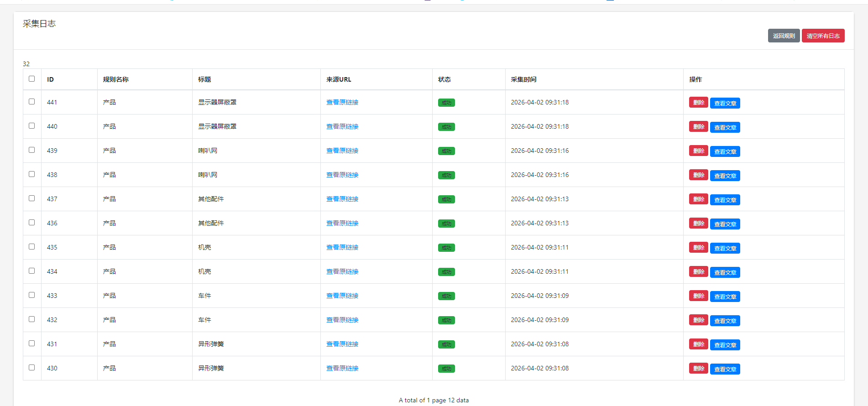Viewport: 868px width, 406px height.
Task: Select the checkbox for row ID 437
Action: tap(32, 198)
